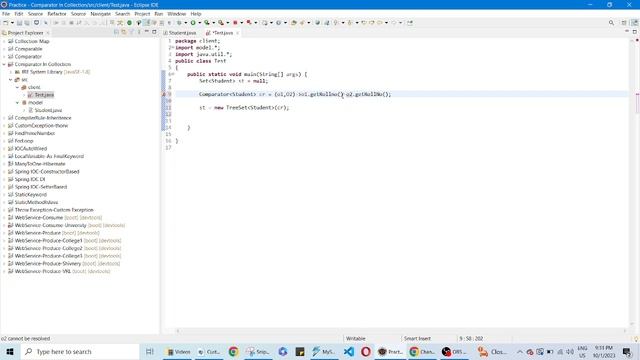Click the Save toolbar icon
640x360 pixels.
click(x=19, y=23)
